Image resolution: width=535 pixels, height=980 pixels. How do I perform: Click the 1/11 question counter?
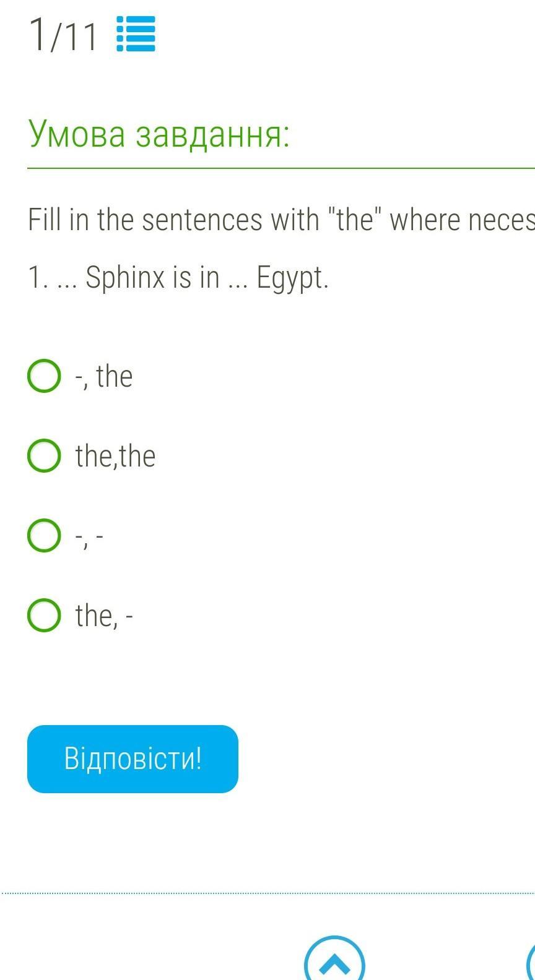[63, 35]
